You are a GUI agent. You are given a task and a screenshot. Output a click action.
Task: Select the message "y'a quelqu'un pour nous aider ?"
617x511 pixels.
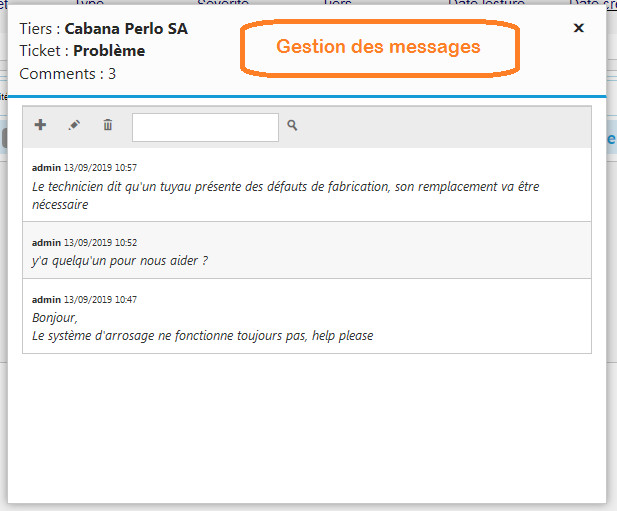[120, 260]
